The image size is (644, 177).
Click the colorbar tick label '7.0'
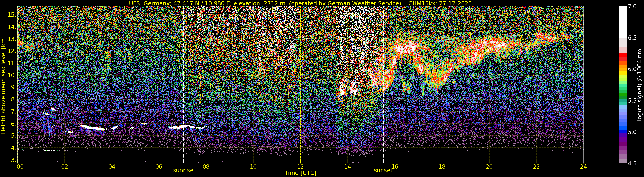[x=632, y=6]
